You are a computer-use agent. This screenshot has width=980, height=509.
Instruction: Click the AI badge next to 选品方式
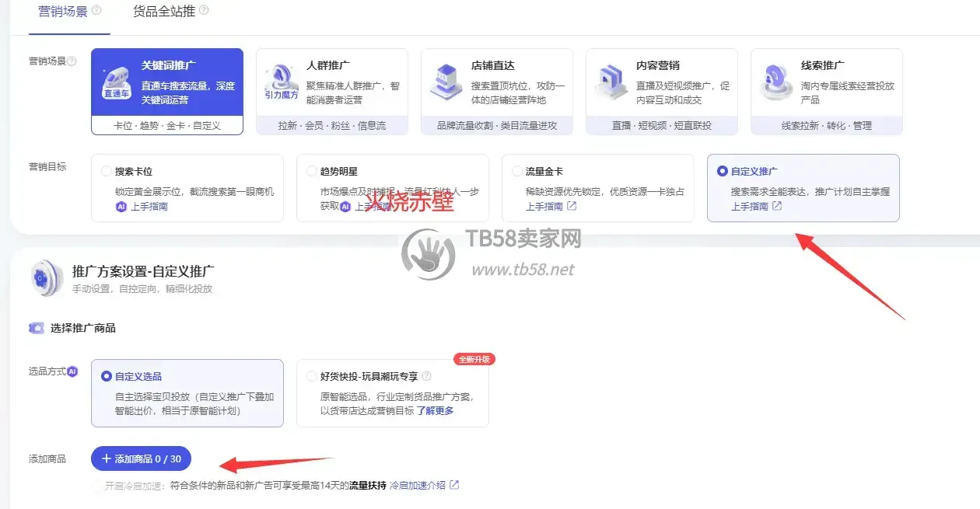point(72,371)
